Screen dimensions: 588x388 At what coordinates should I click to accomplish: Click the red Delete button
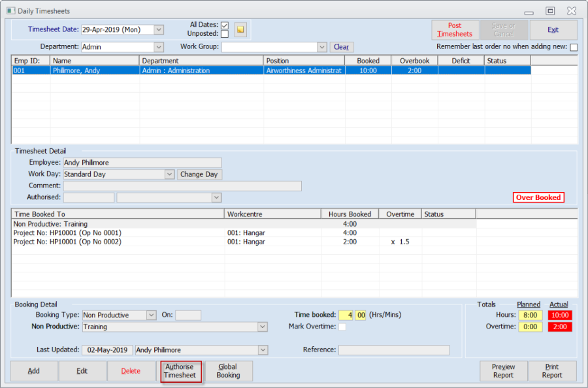[131, 371]
